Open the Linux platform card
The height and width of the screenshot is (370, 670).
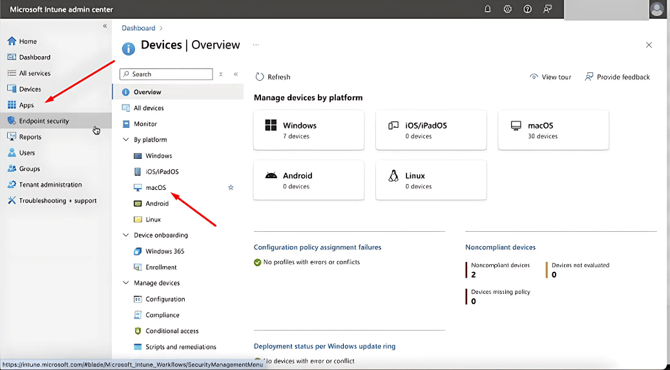(431, 180)
